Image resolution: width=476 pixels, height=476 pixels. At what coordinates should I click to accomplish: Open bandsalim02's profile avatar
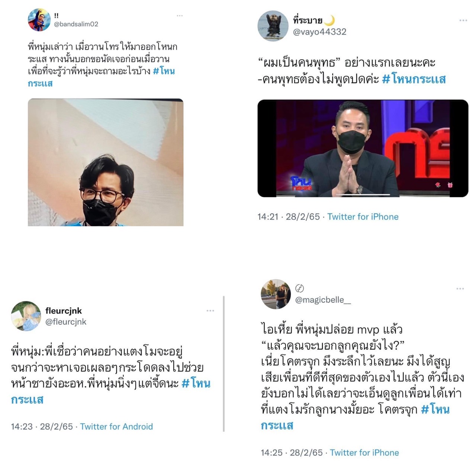pos(39,20)
